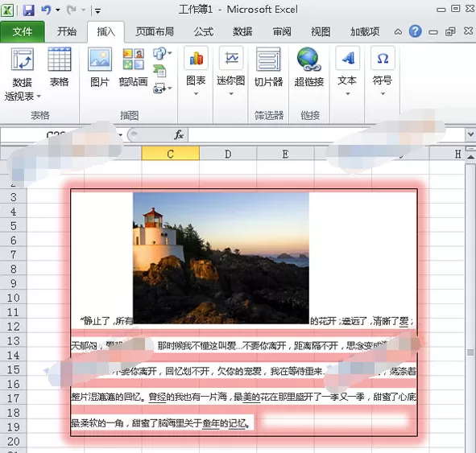Open the Undo history dropdown arrow

pyautogui.click(x=58, y=10)
